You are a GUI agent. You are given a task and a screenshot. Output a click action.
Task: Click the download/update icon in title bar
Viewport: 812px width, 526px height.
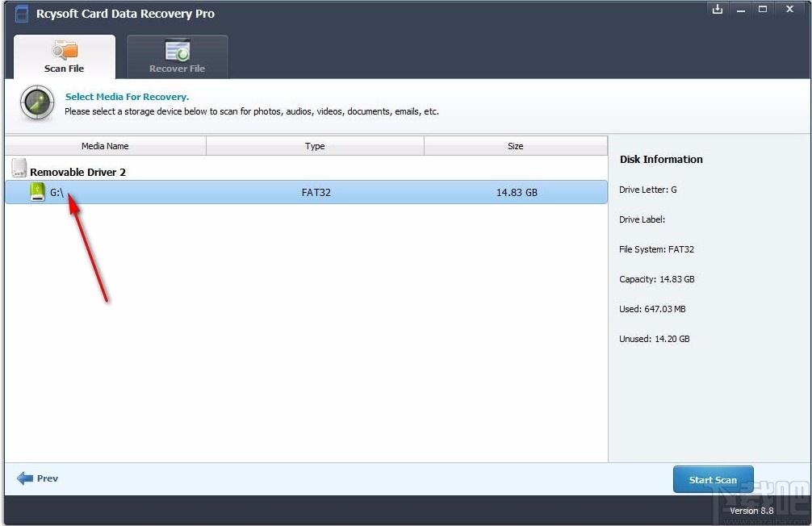point(718,9)
